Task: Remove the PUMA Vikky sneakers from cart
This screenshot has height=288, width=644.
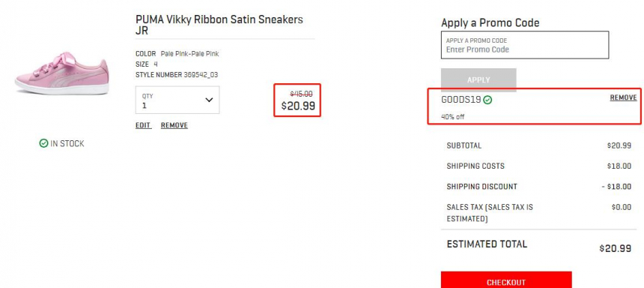Action: tap(174, 125)
